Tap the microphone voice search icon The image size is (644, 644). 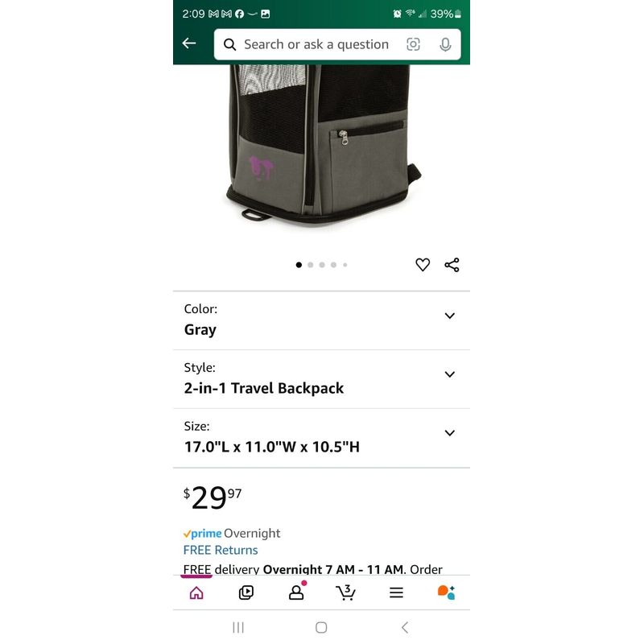[x=445, y=44]
